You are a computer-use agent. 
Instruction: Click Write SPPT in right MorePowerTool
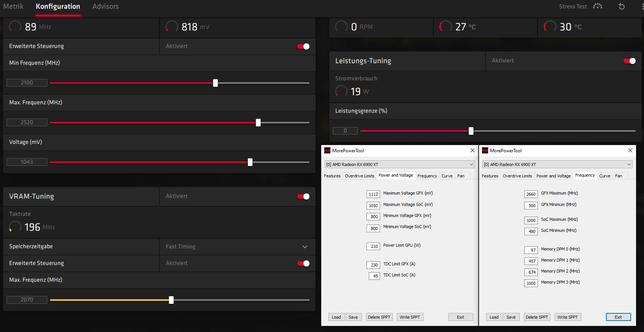[568, 317]
